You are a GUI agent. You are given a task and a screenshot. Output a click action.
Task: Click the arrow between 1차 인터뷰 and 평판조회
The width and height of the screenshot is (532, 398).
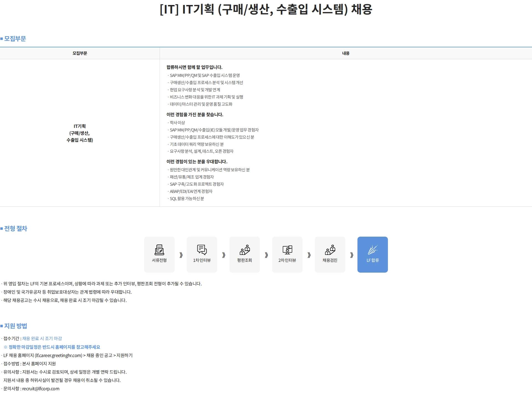click(x=224, y=255)
